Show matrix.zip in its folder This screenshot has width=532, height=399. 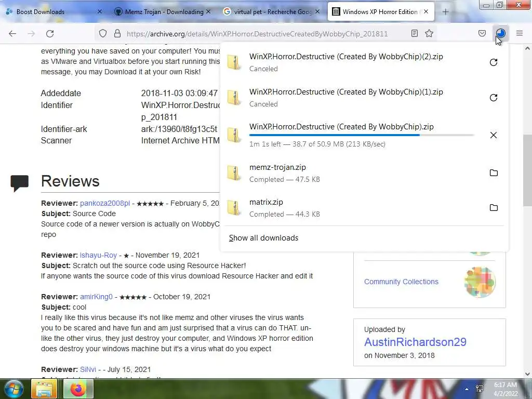(x=494, y=208)
